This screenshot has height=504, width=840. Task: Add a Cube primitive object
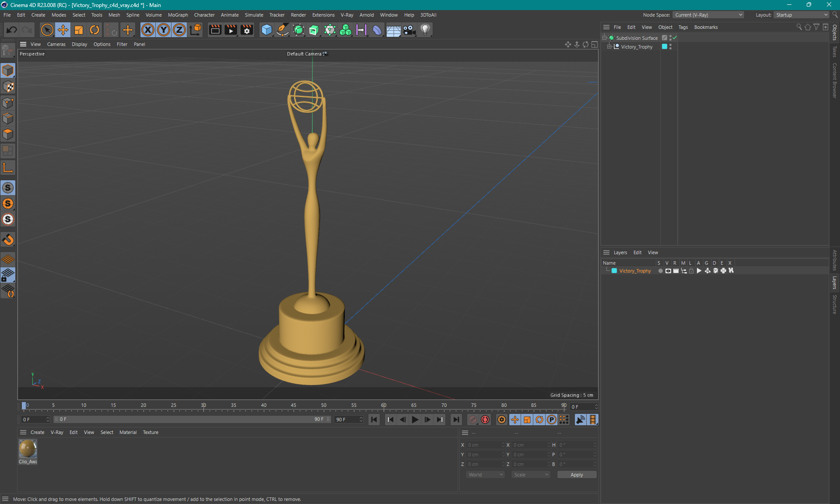point(266,30)
